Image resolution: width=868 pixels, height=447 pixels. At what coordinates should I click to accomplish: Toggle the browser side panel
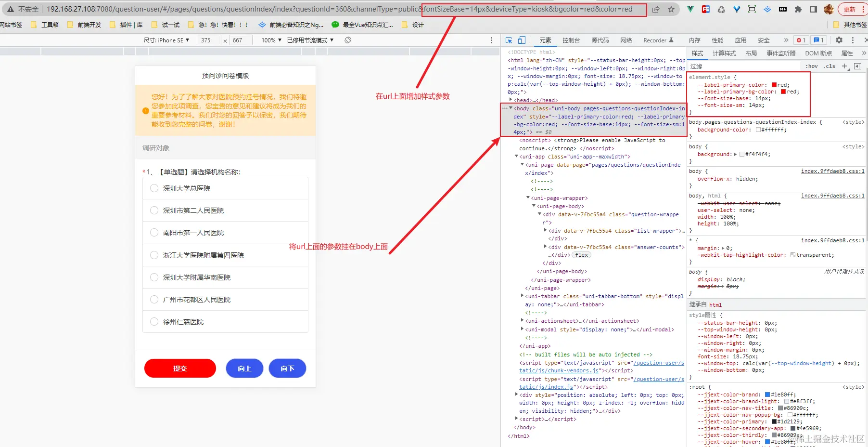coord(814,9)
